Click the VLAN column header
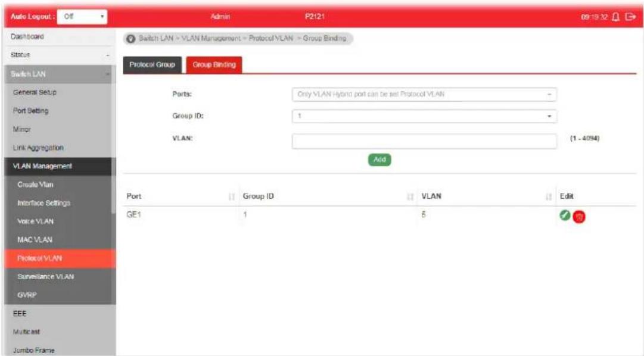 431,196
